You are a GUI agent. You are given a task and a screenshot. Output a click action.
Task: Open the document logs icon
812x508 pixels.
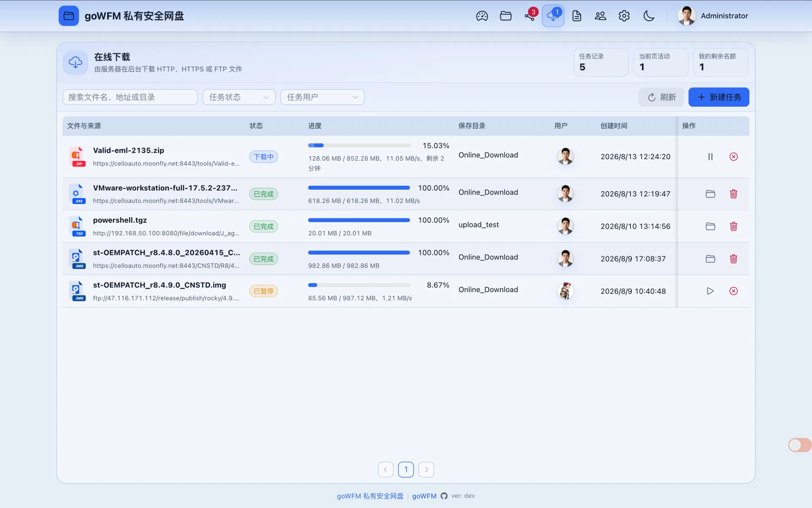pos(576,16)
